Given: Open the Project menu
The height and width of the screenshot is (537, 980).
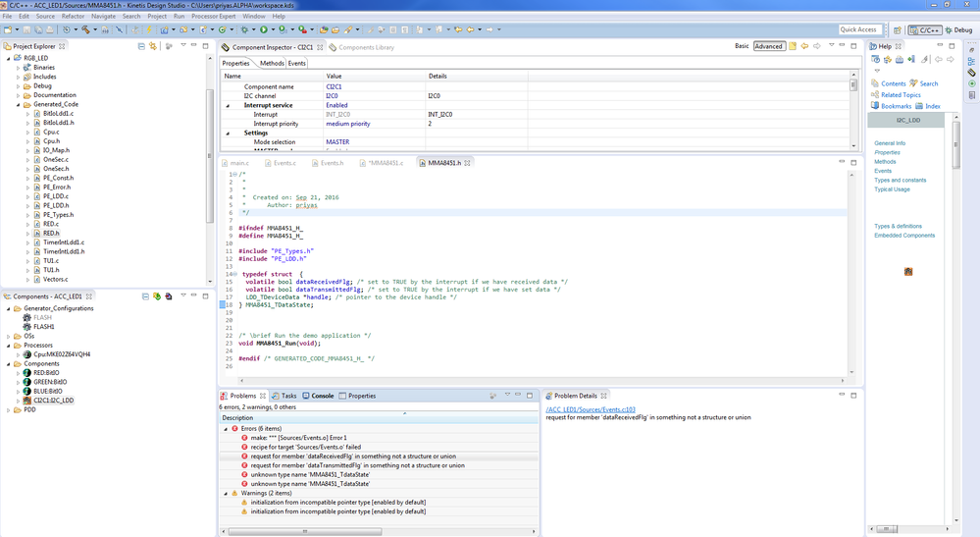Looking at the screenshot, I should pyautogui.click(x=157, y=17).
